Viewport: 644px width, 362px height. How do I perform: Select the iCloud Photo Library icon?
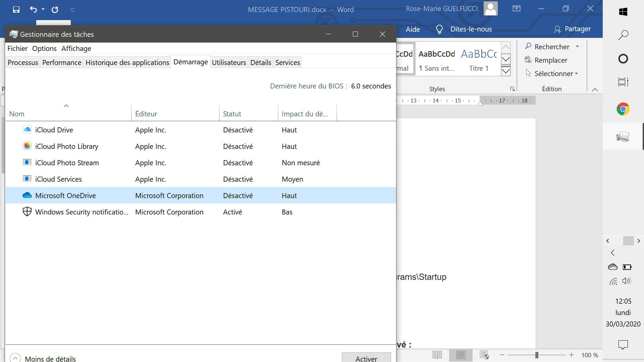point(27,146)
